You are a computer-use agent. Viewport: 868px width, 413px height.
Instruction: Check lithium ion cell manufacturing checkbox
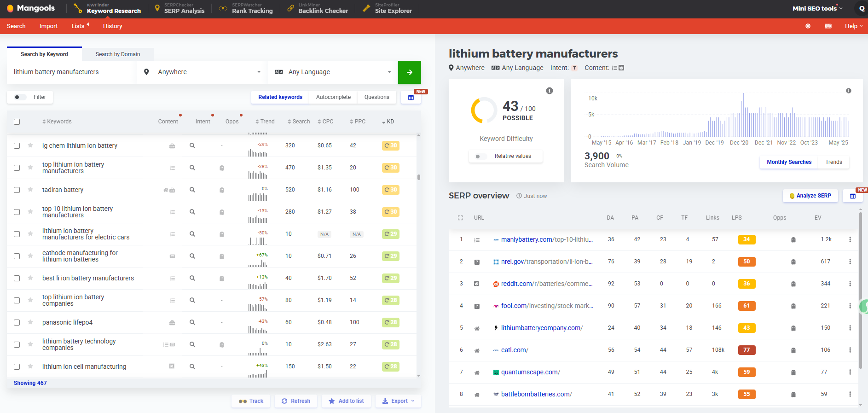17,367
